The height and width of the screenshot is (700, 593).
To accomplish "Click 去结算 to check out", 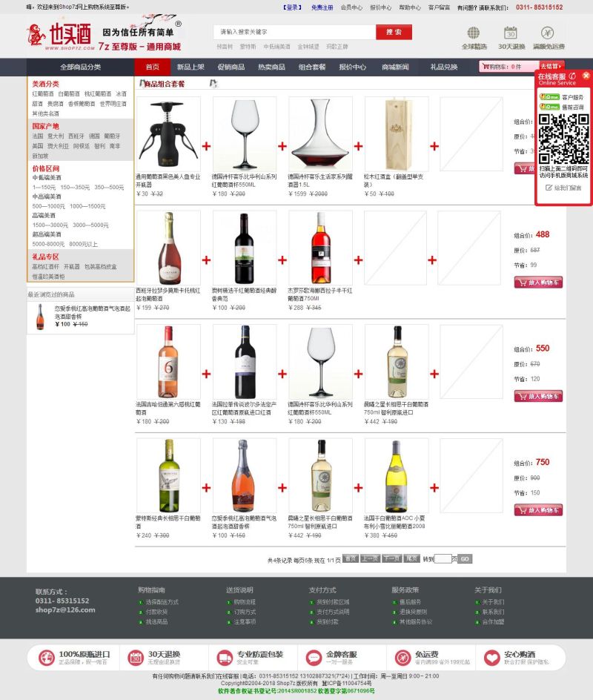I will pos(551,67).
